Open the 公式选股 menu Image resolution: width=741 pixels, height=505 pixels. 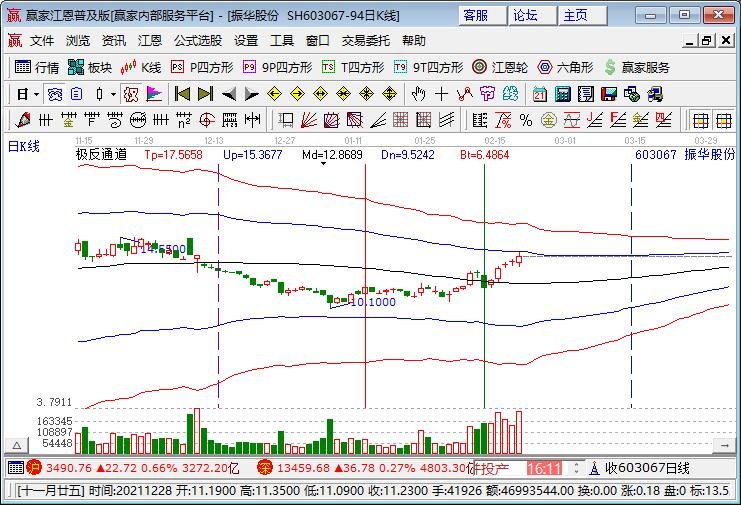198,41
